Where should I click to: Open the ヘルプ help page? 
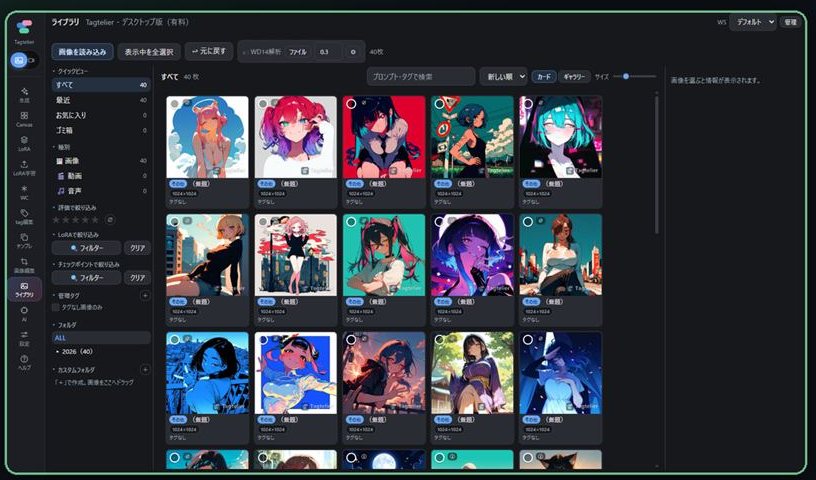tap(24, 362)
